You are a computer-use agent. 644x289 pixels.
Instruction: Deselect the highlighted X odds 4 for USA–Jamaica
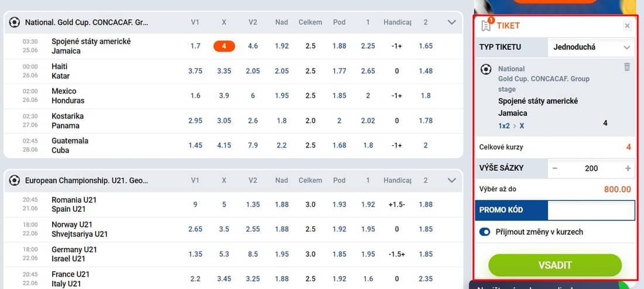(224, 46)
